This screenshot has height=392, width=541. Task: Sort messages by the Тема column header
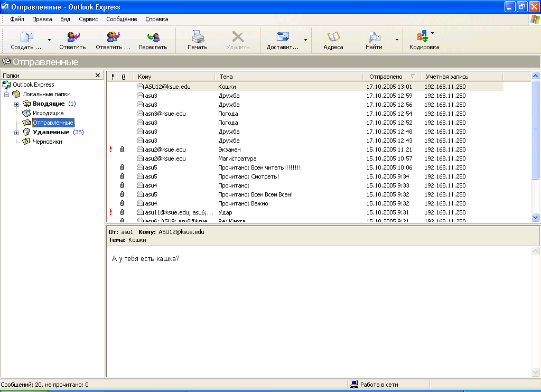289,77
